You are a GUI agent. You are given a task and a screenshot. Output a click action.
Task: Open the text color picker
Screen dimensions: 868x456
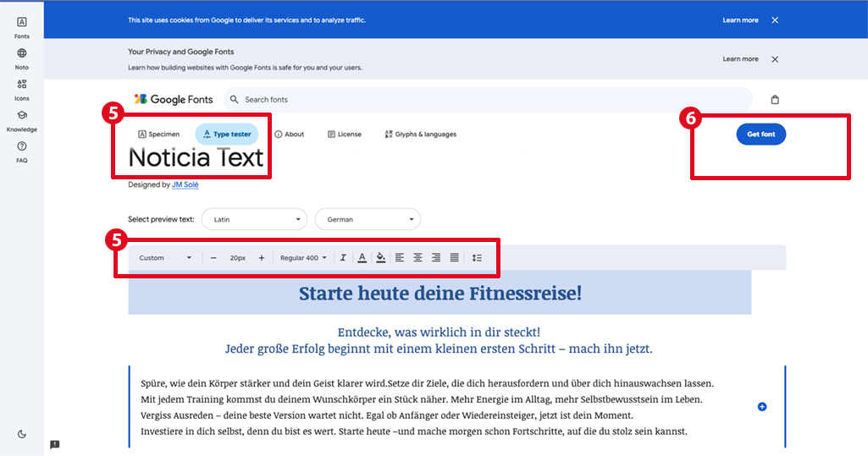362,258
